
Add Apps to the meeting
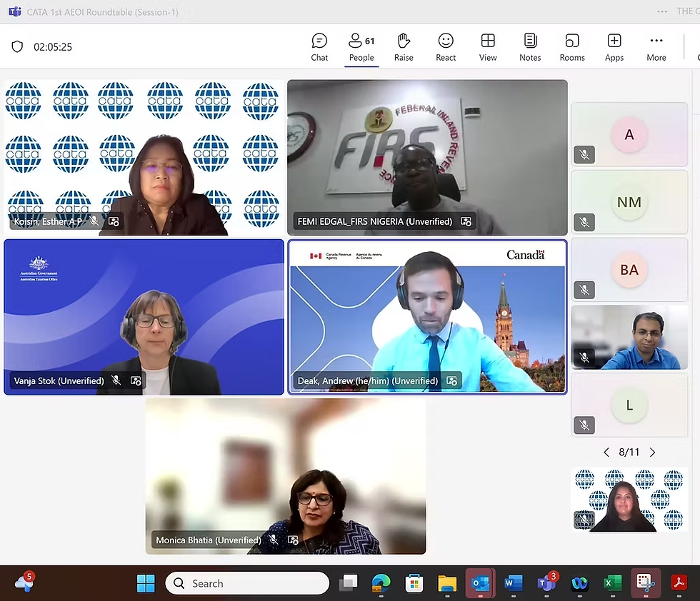tap(614, 47)
